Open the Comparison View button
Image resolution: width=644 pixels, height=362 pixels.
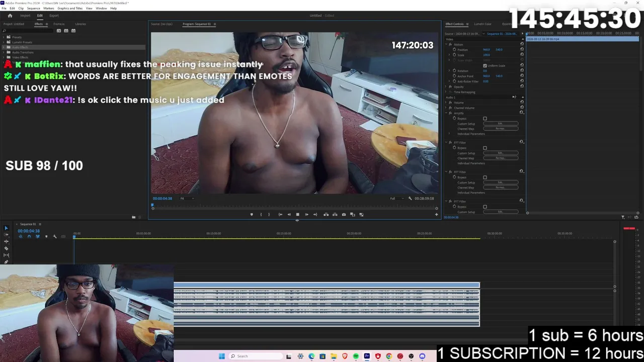tap(353, 215)
